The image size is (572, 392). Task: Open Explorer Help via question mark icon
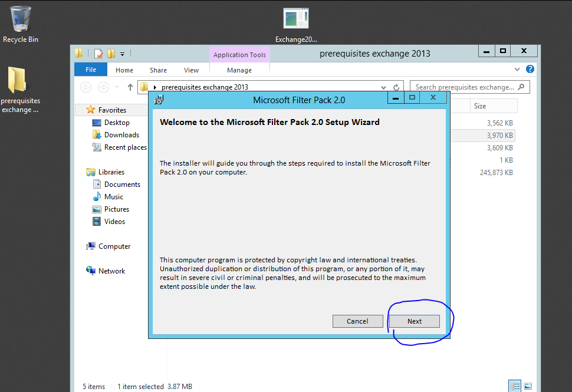(530, 70)
